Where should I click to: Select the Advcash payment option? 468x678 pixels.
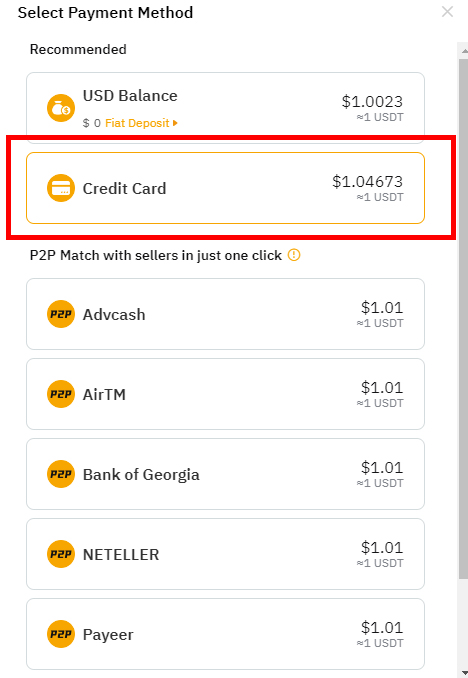pyautogui.click(x=225, y=314)
